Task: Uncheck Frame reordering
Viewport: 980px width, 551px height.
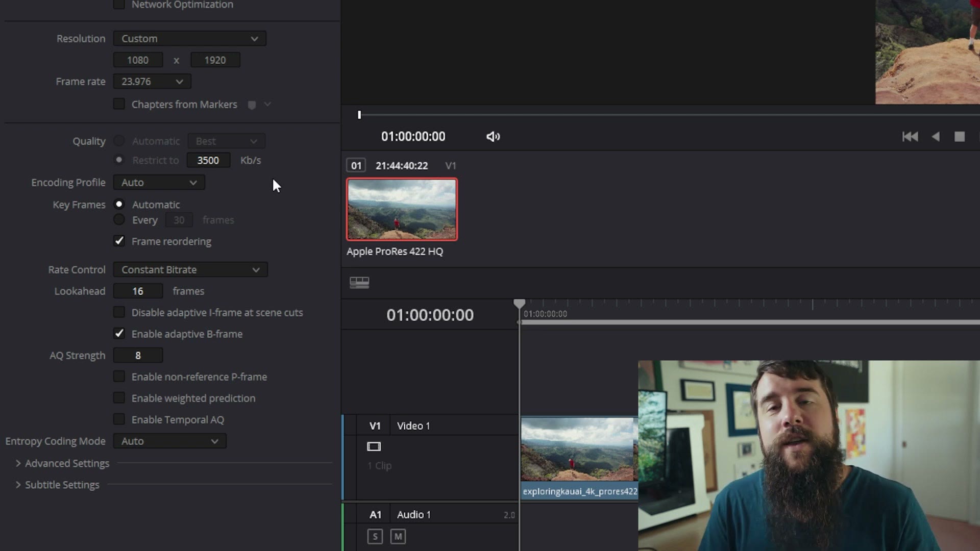Action: [119, 241]
